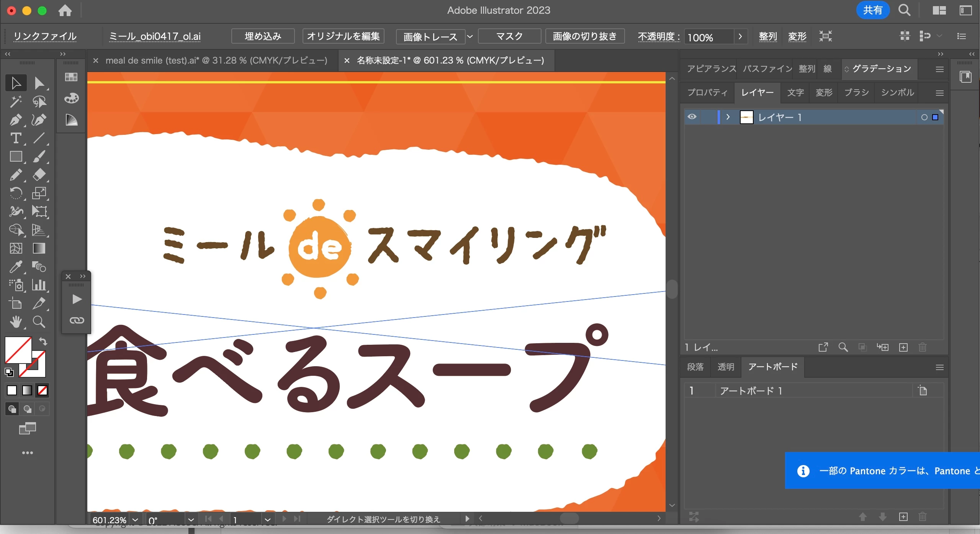
Task: Set paint to None mode
Action: [43, 390]
